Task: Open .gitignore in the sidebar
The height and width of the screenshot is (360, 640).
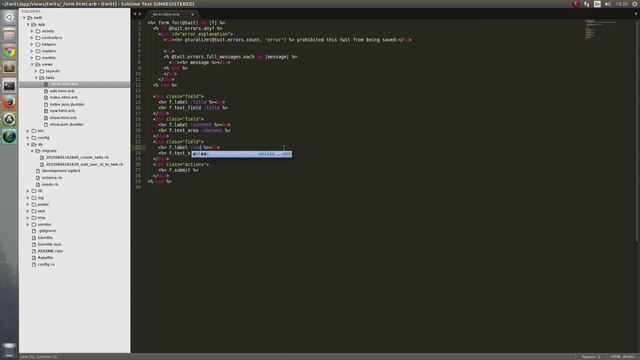Action: click(47, 231)
